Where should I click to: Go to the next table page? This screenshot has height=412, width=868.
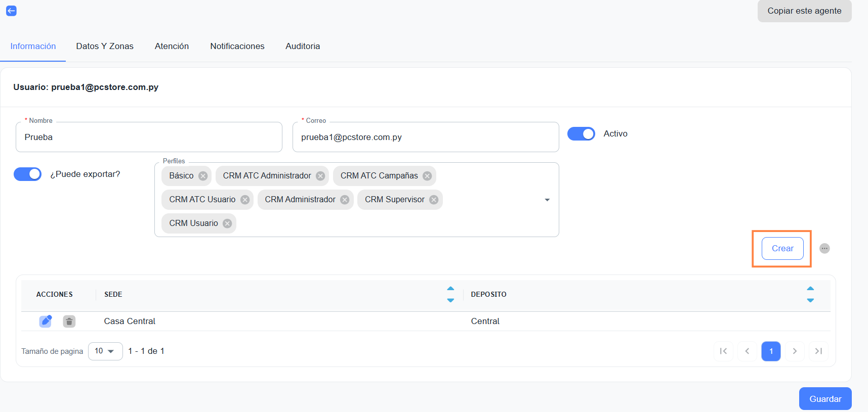point(795,351)
